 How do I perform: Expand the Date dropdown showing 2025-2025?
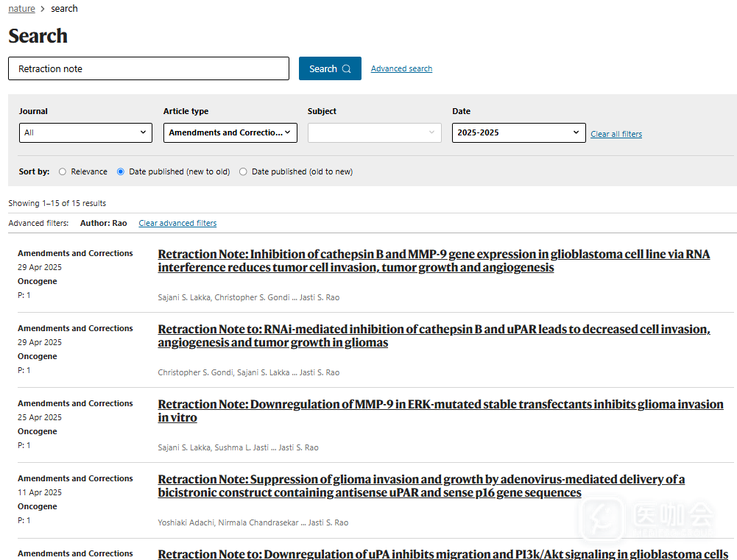[518, 132]
